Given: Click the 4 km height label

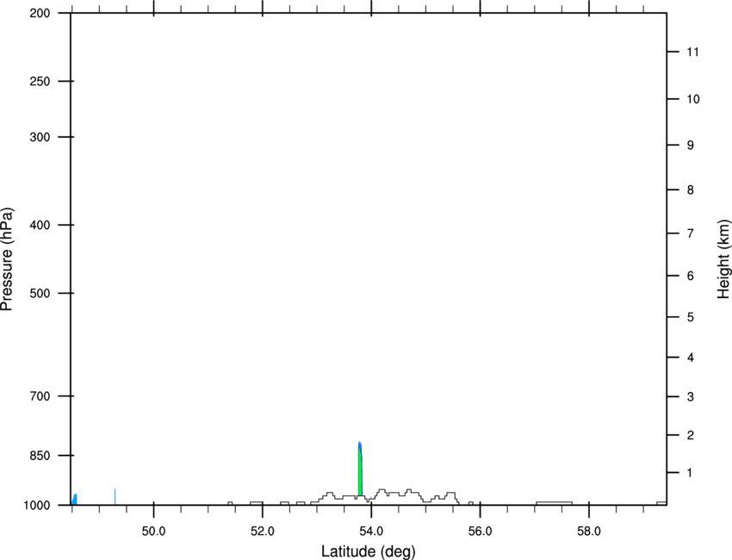Looking at the screenshot, I should 691,358.
